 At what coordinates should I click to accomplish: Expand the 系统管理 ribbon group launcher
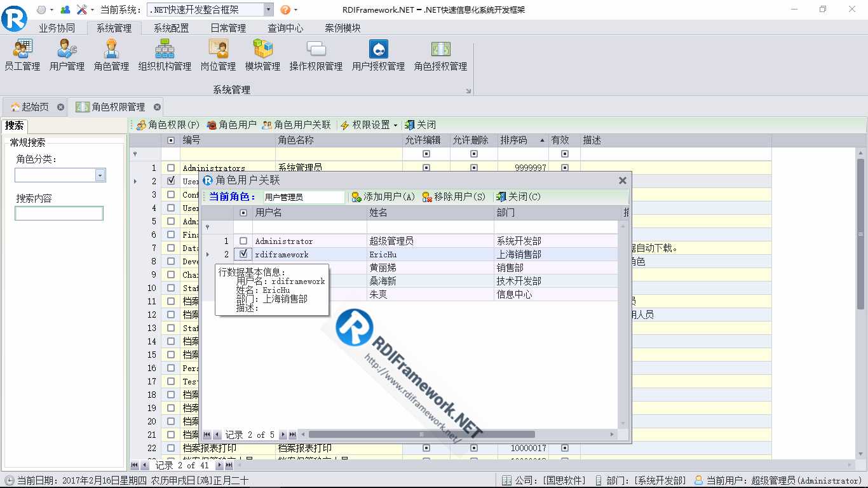point(468,91)
